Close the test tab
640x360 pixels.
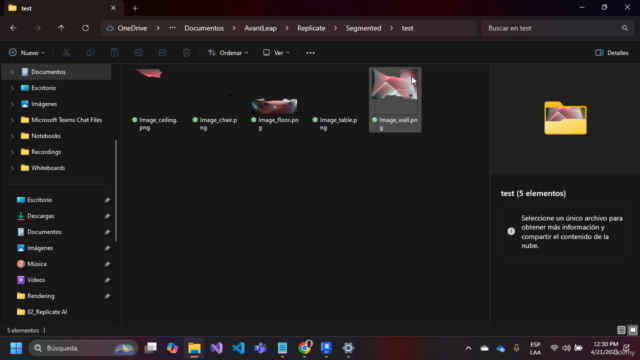113,8
